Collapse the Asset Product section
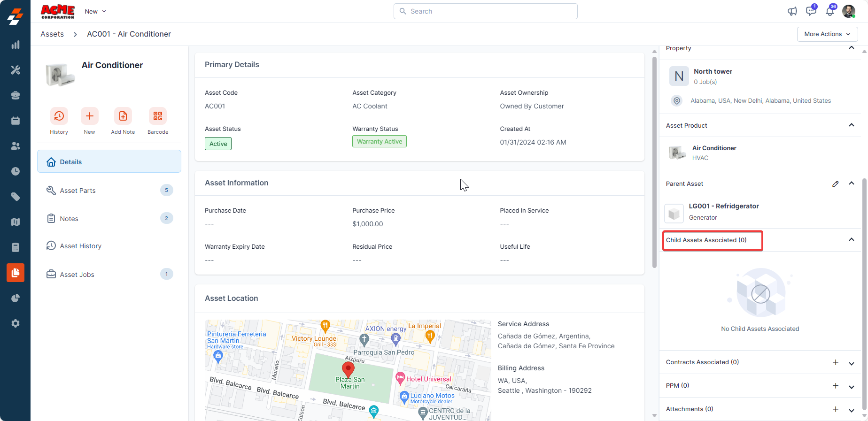The width and height of the screenshot is (868, 421). point(851,125)
